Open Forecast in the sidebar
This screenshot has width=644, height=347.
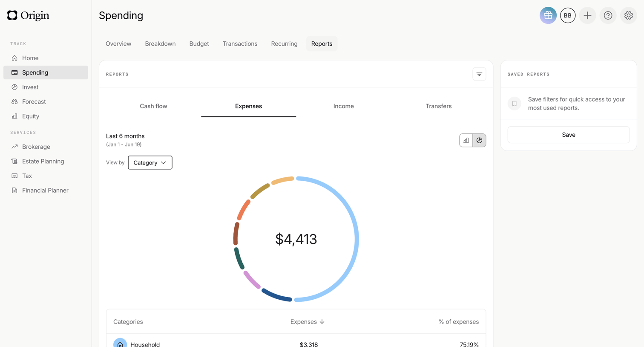pos(46,101)
